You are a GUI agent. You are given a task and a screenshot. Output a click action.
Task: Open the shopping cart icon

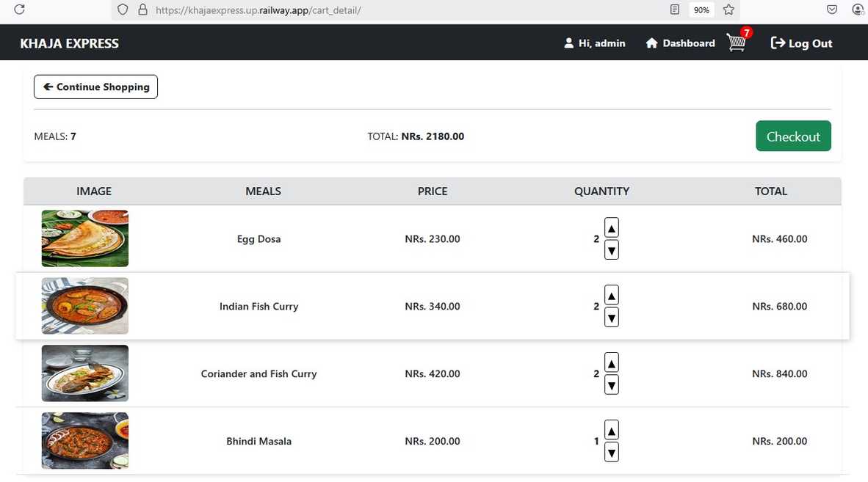click(737, 43)
